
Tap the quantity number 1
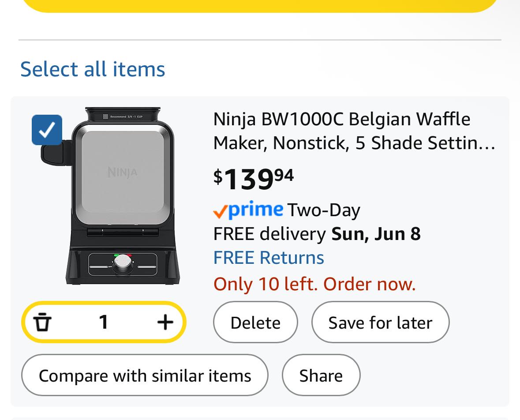coord(104,322)
